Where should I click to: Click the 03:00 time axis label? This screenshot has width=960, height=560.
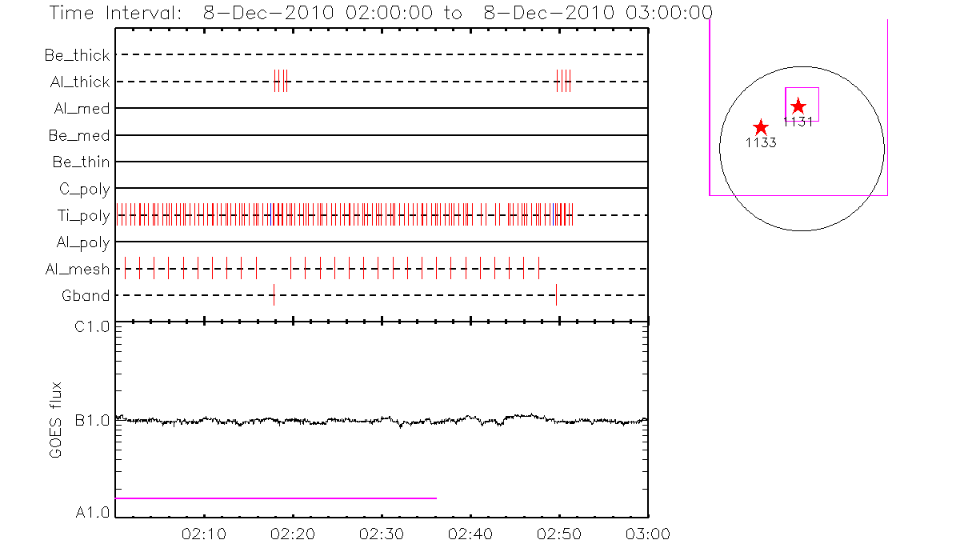pos(647,533)
